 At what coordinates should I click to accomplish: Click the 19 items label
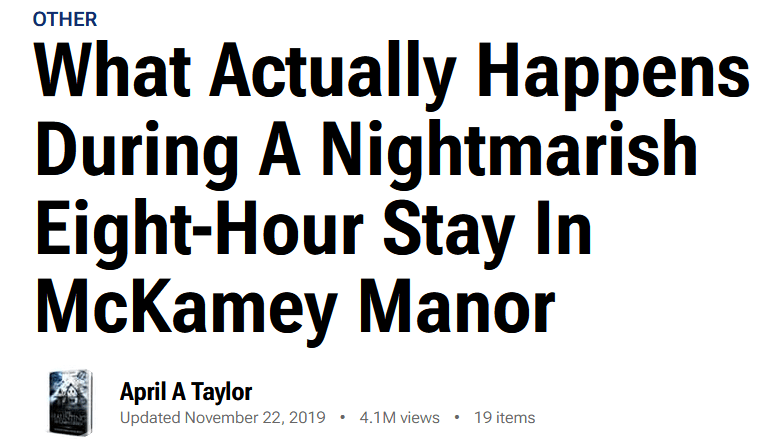point(504,417)
